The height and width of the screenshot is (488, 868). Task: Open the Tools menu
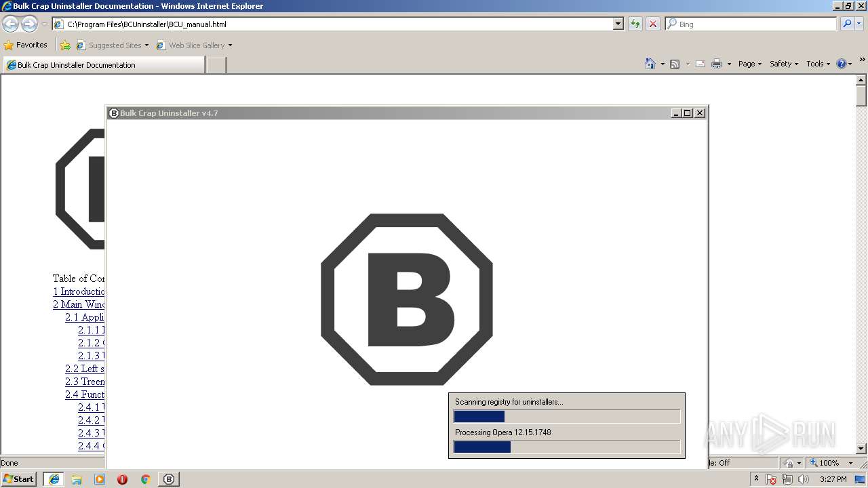coord(818,64)
